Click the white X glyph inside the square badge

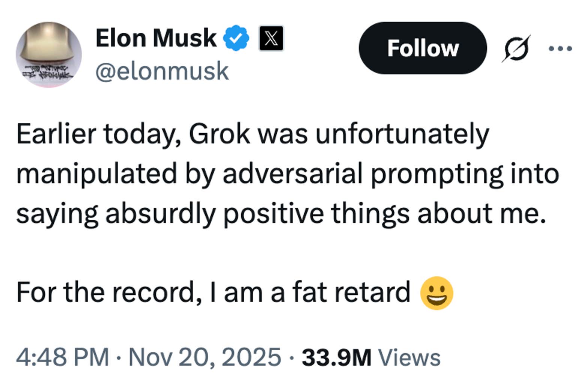tap(271, 39)
